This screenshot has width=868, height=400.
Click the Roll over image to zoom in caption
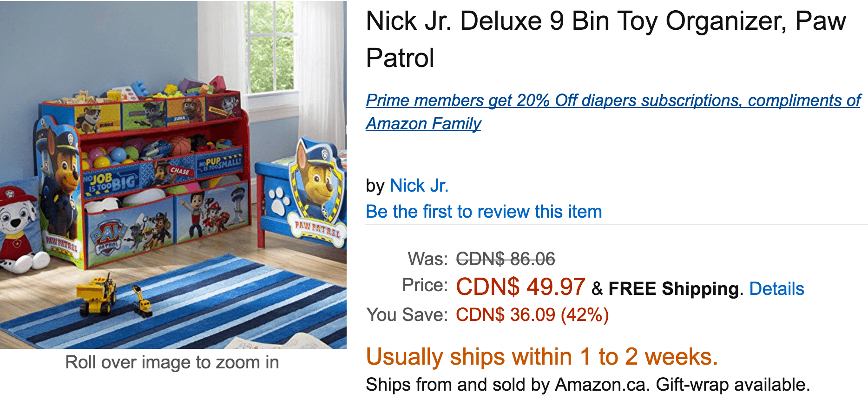[x=172, y=362]
